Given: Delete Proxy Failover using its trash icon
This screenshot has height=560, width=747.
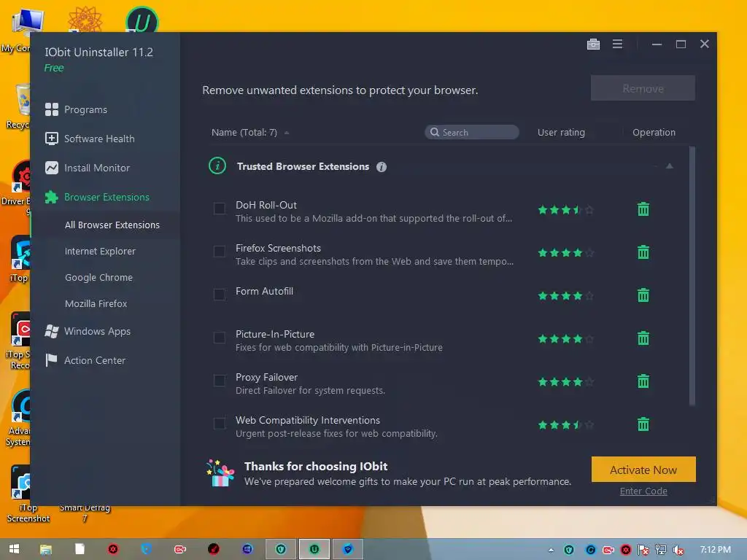Looking at the screenshot, I should 643,381.
